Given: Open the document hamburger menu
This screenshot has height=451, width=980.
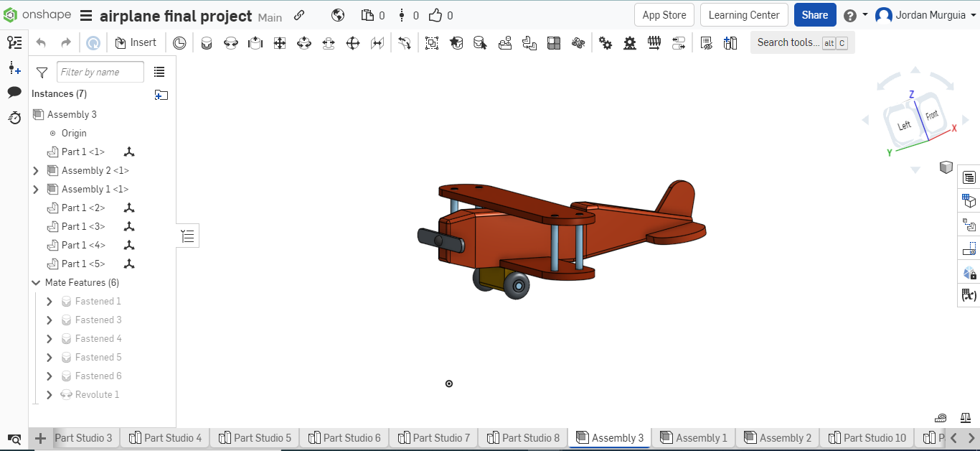Looking at the screenshot, I should (x=84, y=14).
